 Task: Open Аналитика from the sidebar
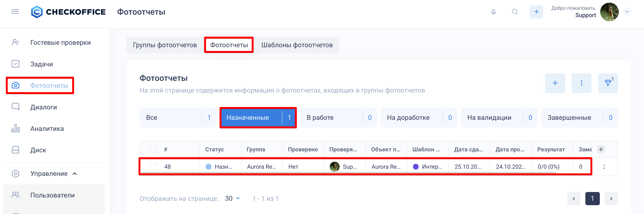[47, 128]
